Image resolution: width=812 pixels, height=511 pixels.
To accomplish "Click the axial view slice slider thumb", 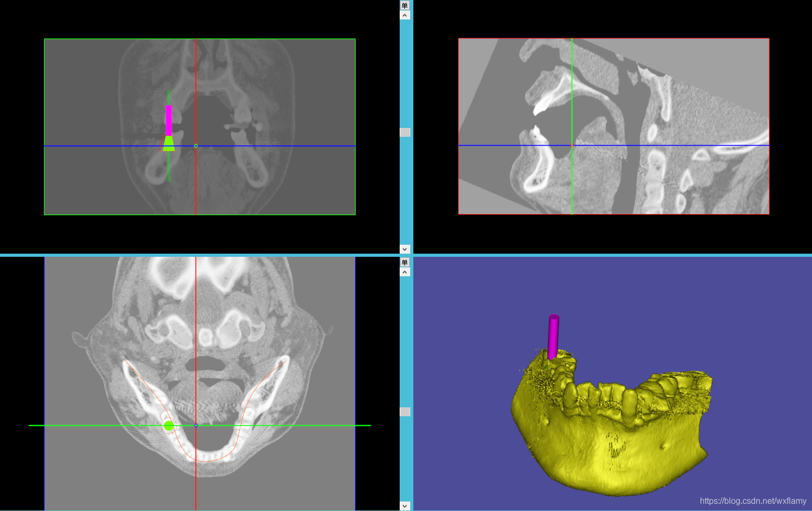I will (x=404, y=412).
